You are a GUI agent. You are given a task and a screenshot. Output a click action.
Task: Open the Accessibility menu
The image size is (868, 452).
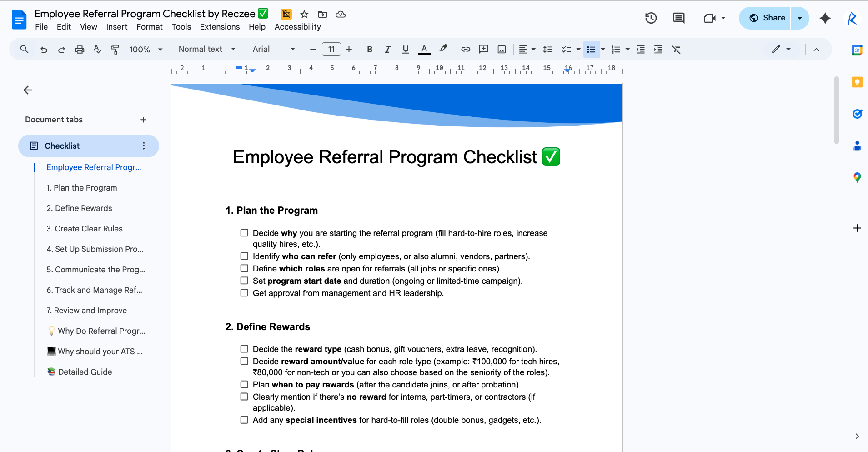(x=298, y=27)
